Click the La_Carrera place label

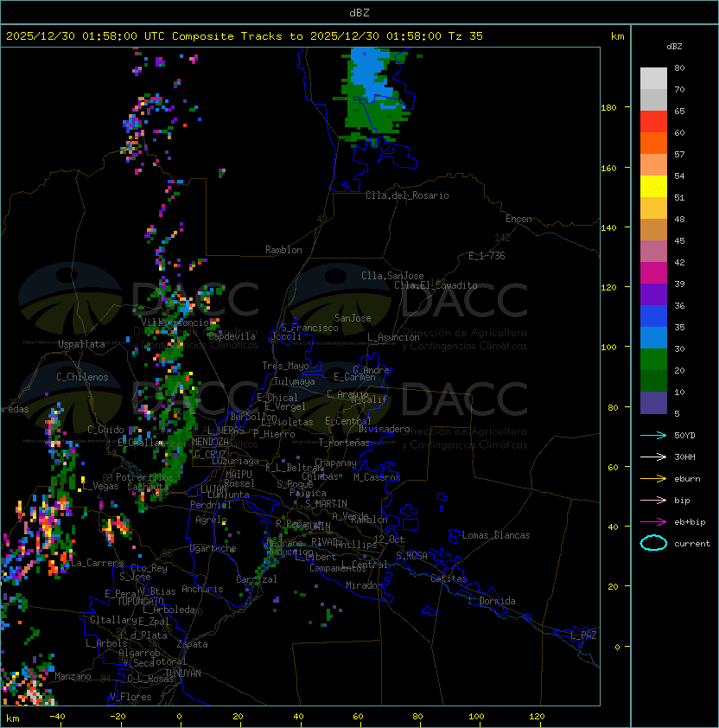[x=98, y=563]
